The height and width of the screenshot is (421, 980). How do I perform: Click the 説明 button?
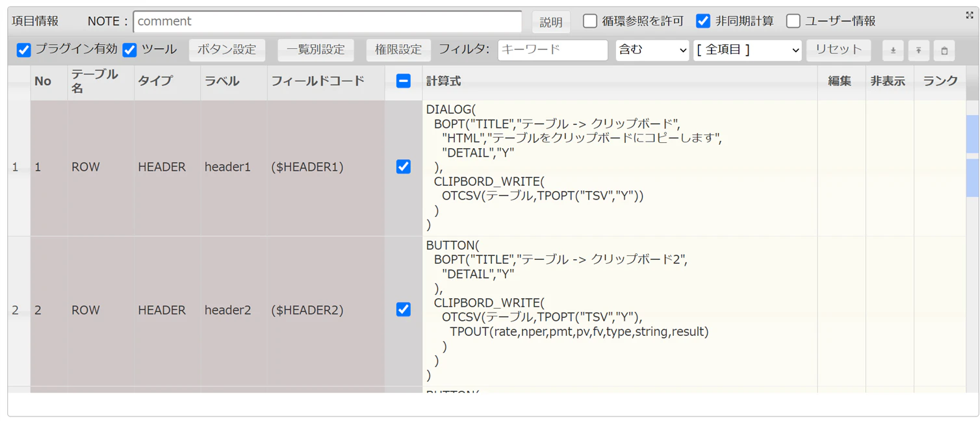(x=551, y=21)
